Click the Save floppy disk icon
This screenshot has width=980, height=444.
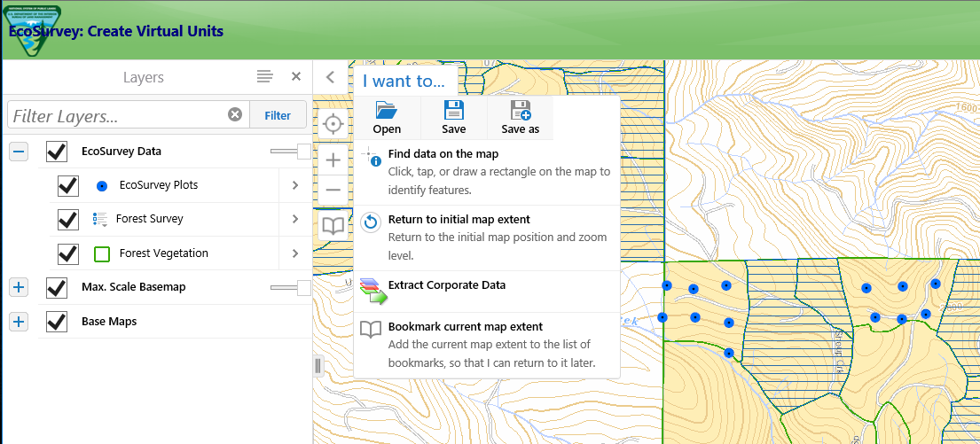(x=454, y=110)
